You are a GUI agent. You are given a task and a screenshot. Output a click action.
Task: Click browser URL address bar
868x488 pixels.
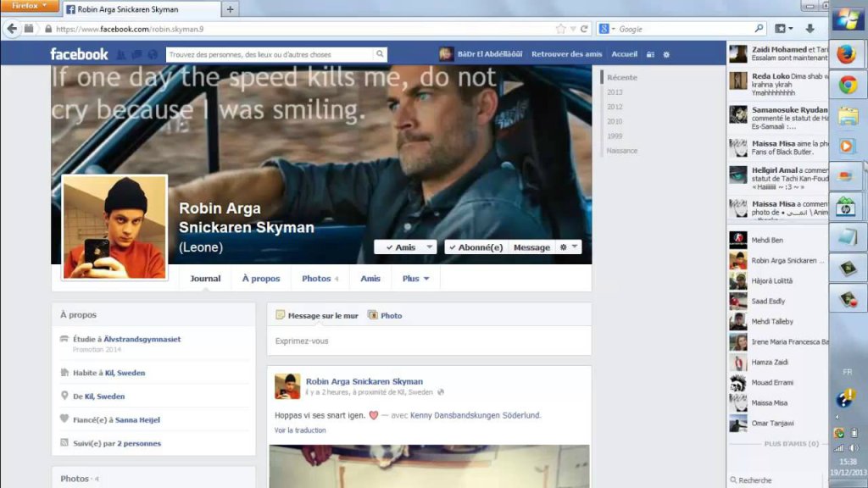[x=304, y=29]
